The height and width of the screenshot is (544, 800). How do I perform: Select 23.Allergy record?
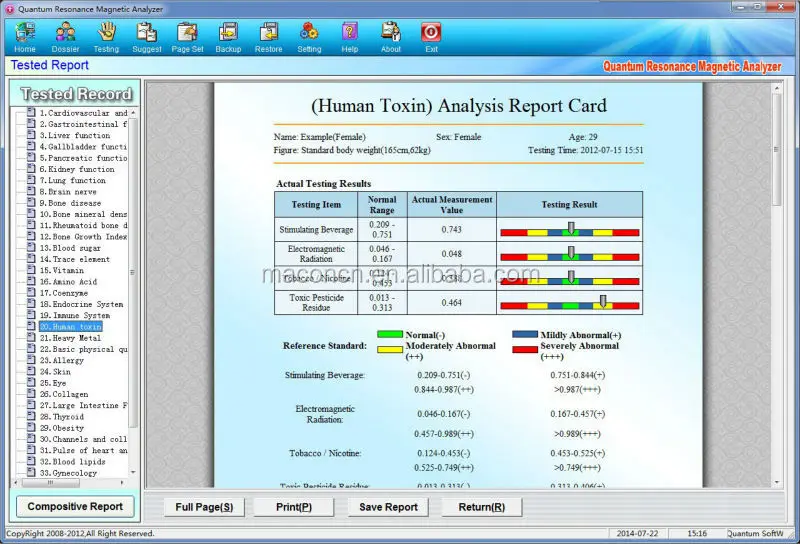[x=62, y=360]
